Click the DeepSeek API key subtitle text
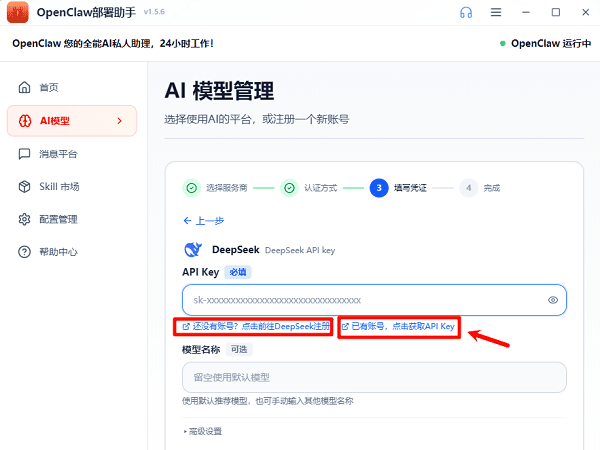 click(x=300, y=250)
